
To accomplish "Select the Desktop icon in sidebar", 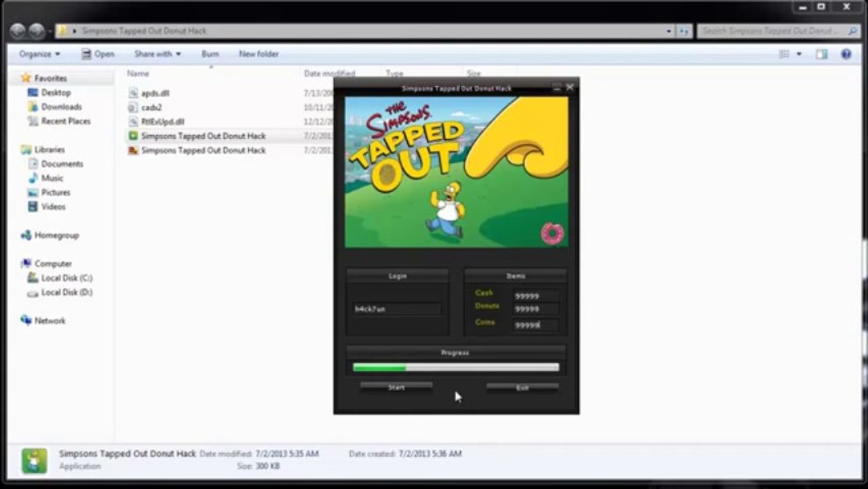I will [33, 92].
